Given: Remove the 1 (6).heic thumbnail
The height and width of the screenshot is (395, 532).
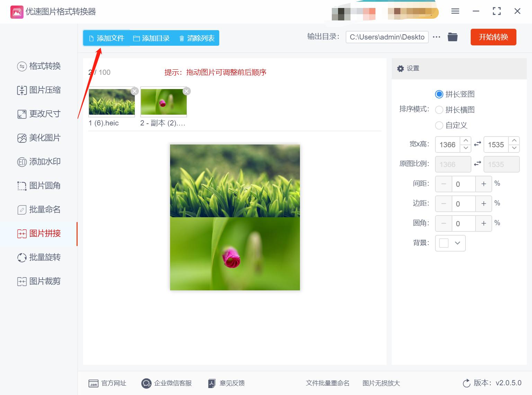Looking at the screenshot, I should pos(134,91).
